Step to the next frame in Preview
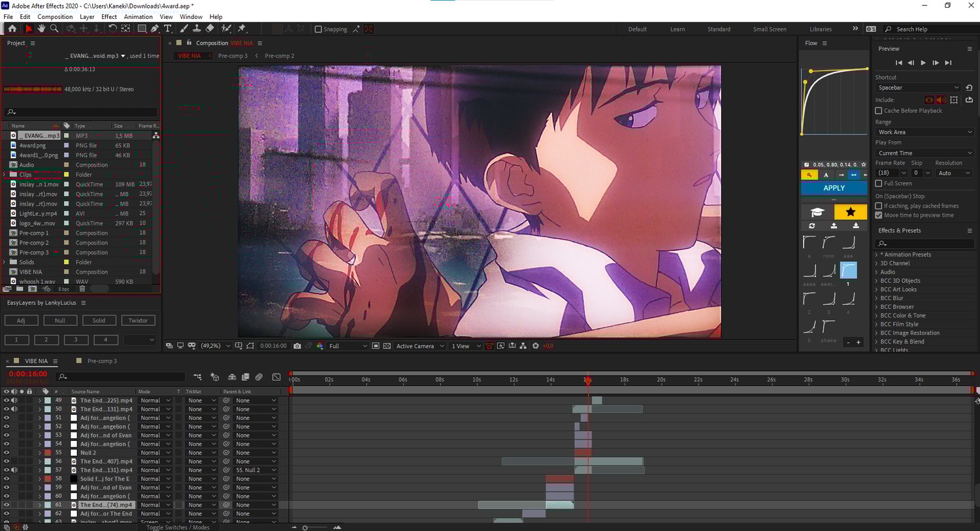This screenshot has height=531, width=980. tap(936, 63)
